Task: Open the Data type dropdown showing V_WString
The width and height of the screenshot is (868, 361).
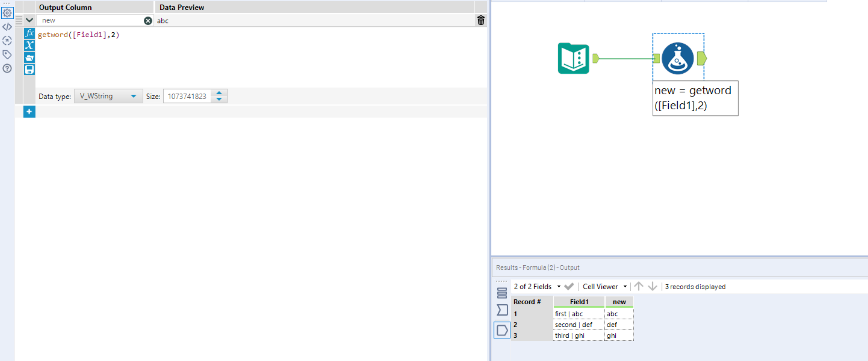Action: [x=134, y=96]
